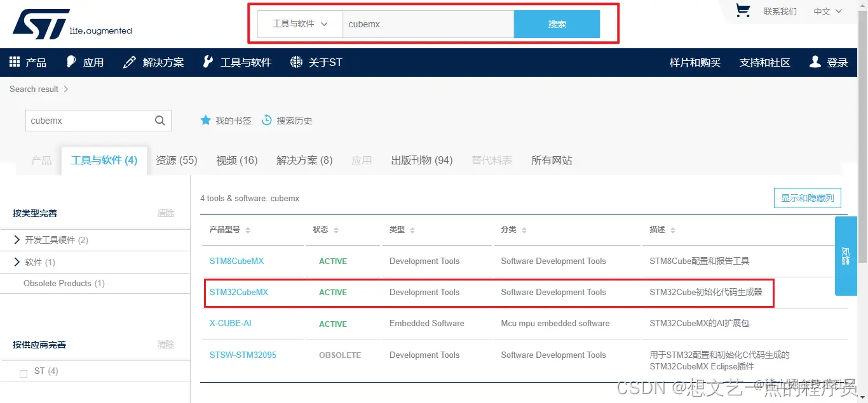Open the 产品 navigation menu
The image size is (868, 403).
[x=28, y=62]
